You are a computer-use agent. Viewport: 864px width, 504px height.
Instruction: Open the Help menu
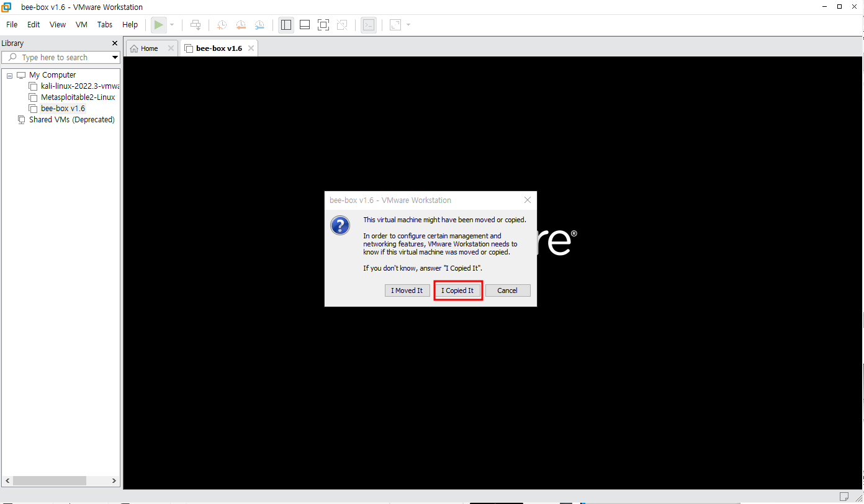click(130, 25)
